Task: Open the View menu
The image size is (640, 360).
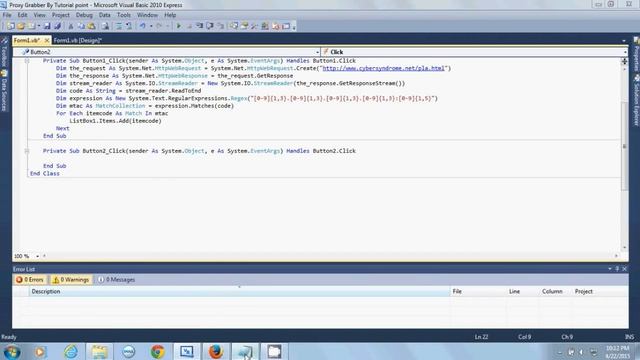Action: (x=40, y=15)
